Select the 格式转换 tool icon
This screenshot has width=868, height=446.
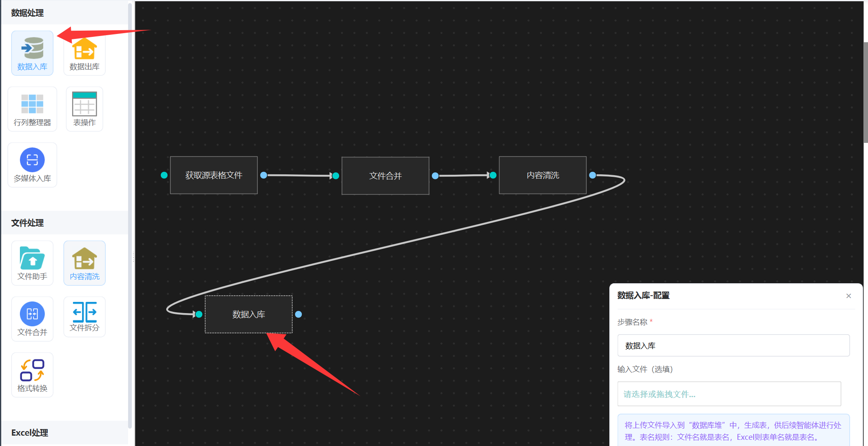point(32,375)
